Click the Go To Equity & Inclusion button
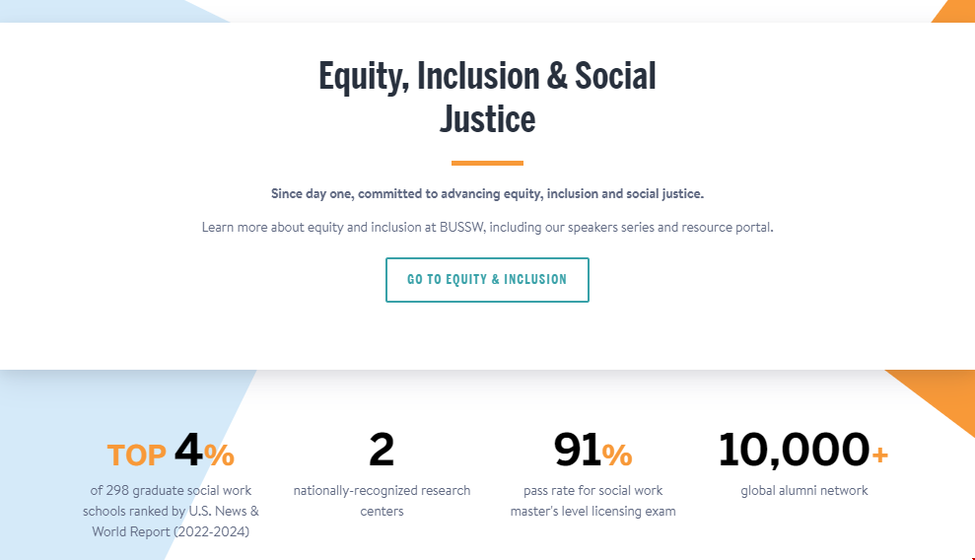 (x=487, y=280)
